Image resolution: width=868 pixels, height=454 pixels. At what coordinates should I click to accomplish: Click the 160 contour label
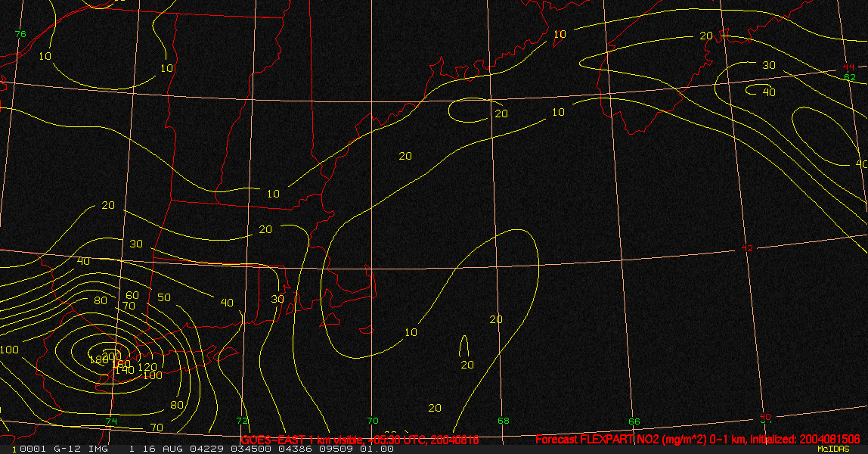click(x=121, y=365)
